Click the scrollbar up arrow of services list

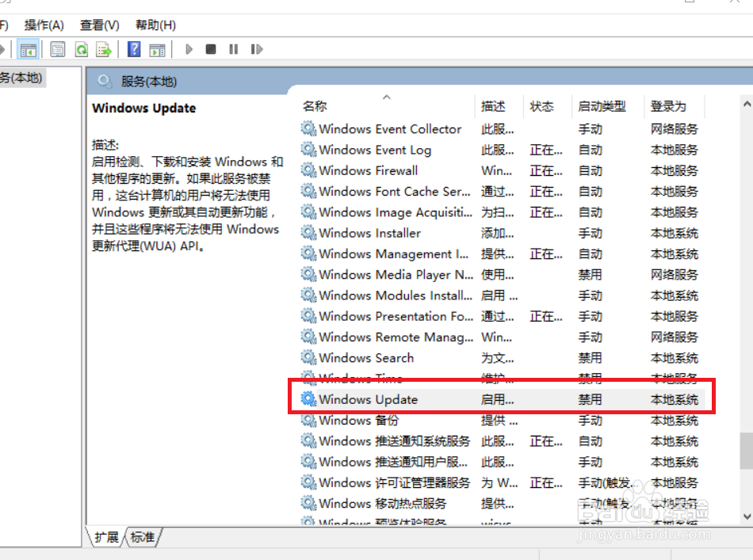point(747,104)
